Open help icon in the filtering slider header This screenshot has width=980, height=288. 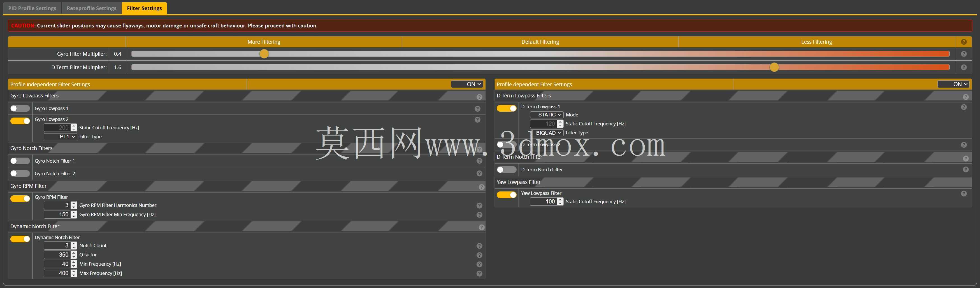tap(964, 42)
